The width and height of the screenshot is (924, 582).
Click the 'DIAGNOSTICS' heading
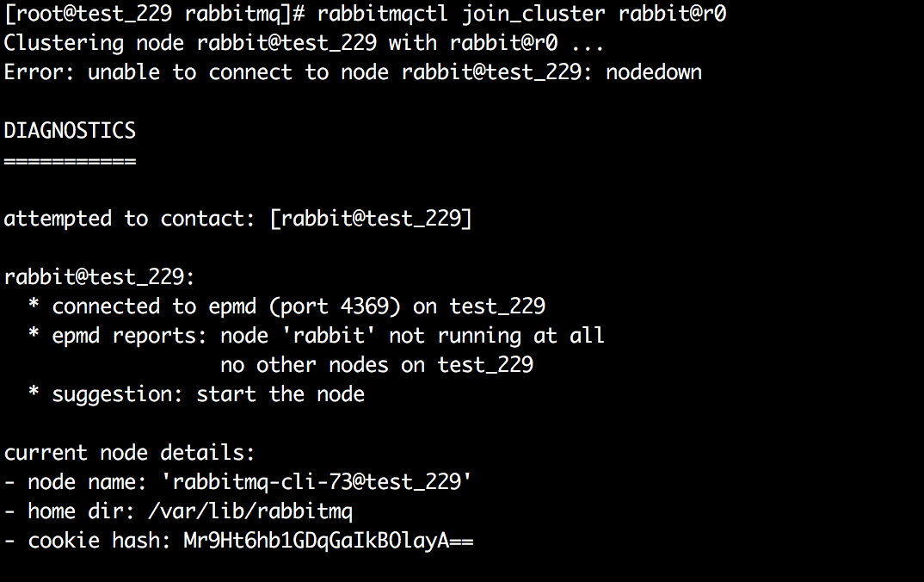point(70,131)
